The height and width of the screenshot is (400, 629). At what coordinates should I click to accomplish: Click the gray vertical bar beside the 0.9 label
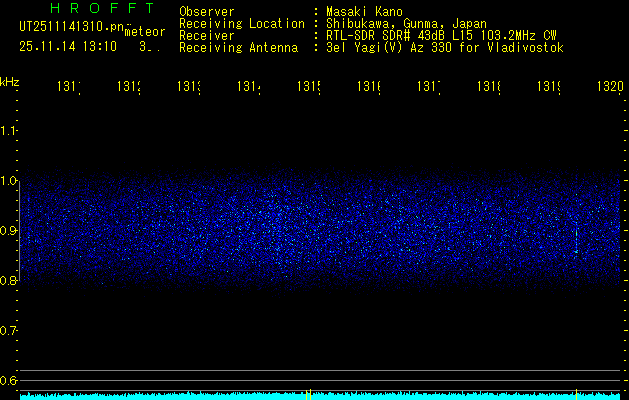pos(20,231)
